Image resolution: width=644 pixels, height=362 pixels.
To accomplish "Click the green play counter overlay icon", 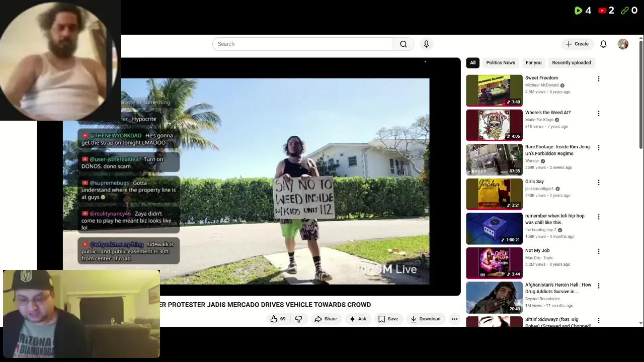I will pos(578,11).
